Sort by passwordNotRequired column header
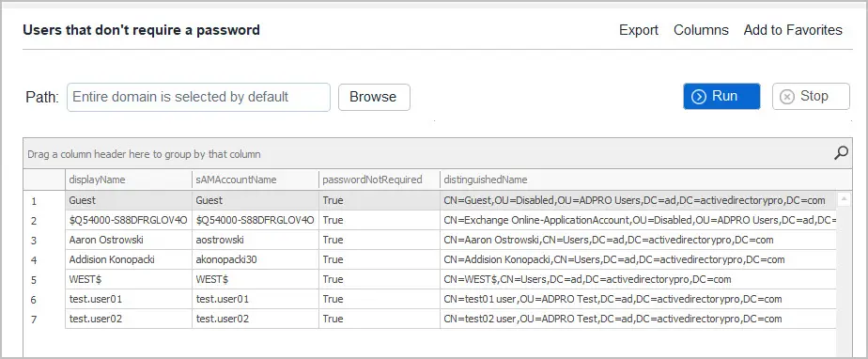Image resolution: width=868 pixels, height=359 pixels. [x=380, y=179]
